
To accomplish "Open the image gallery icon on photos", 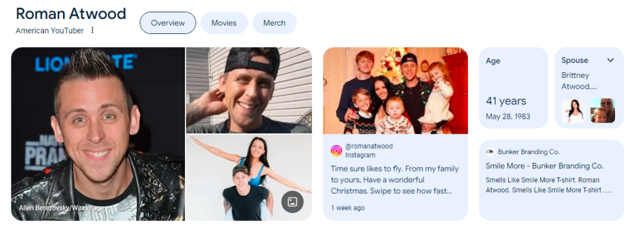I will point(292,202).
